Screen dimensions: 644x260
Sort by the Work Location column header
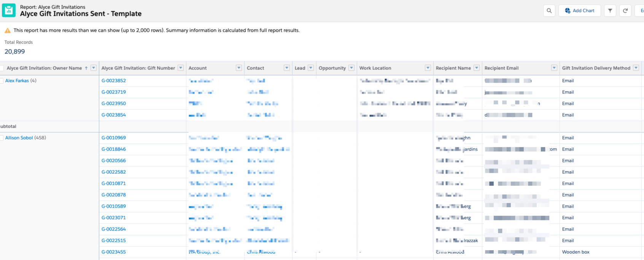point(375,68)
